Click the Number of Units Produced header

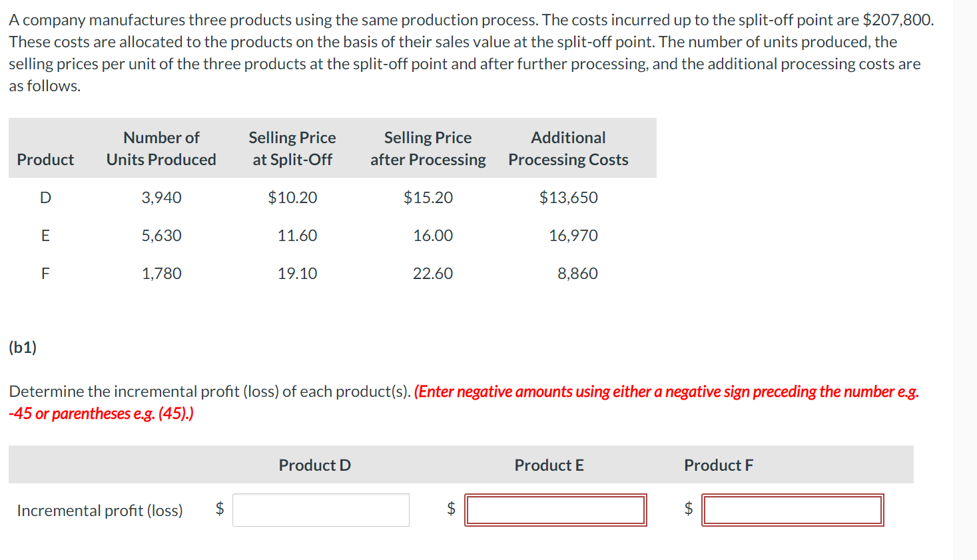tap(161, 148)
